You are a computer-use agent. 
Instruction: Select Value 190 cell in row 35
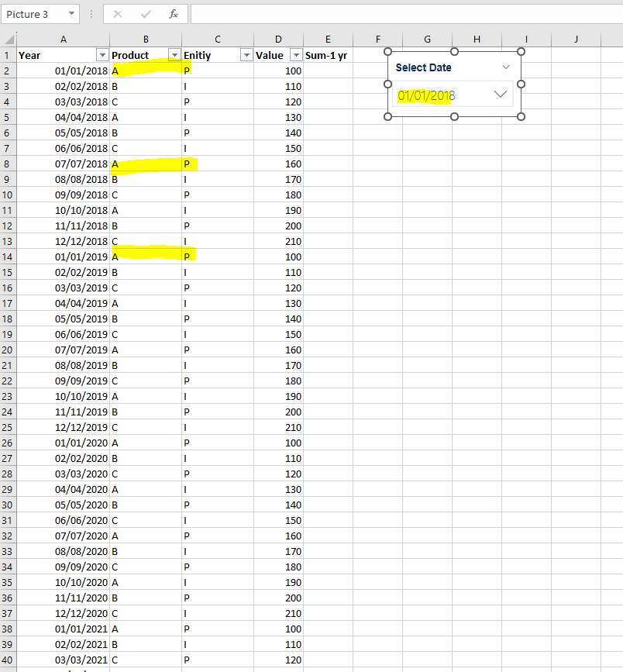[x=278, y=582]
